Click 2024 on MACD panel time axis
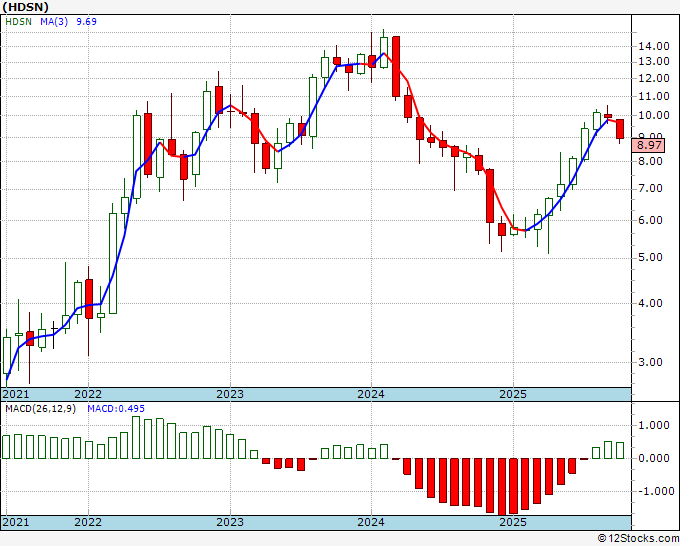The height and width of the screenshot is (546, 680). [x=371, y=522]
